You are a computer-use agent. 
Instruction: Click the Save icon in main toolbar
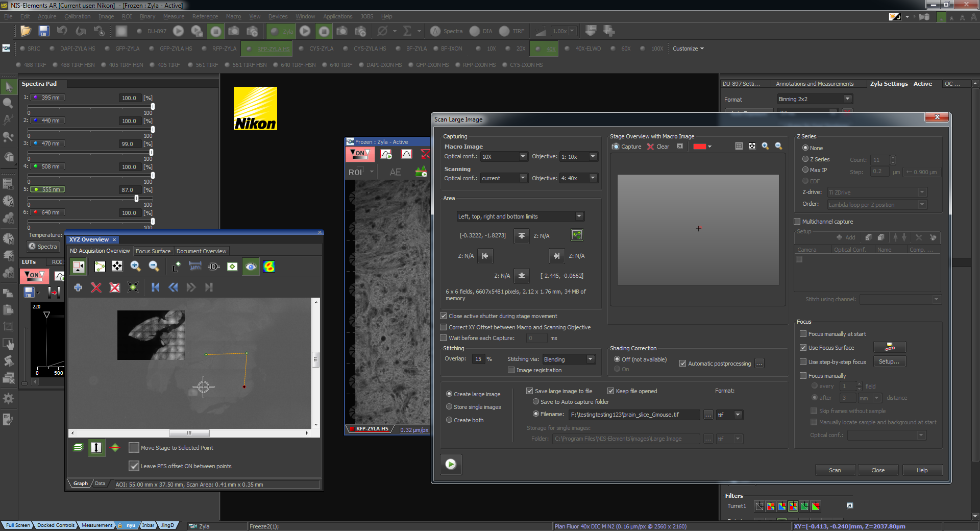tap(44, 31)
